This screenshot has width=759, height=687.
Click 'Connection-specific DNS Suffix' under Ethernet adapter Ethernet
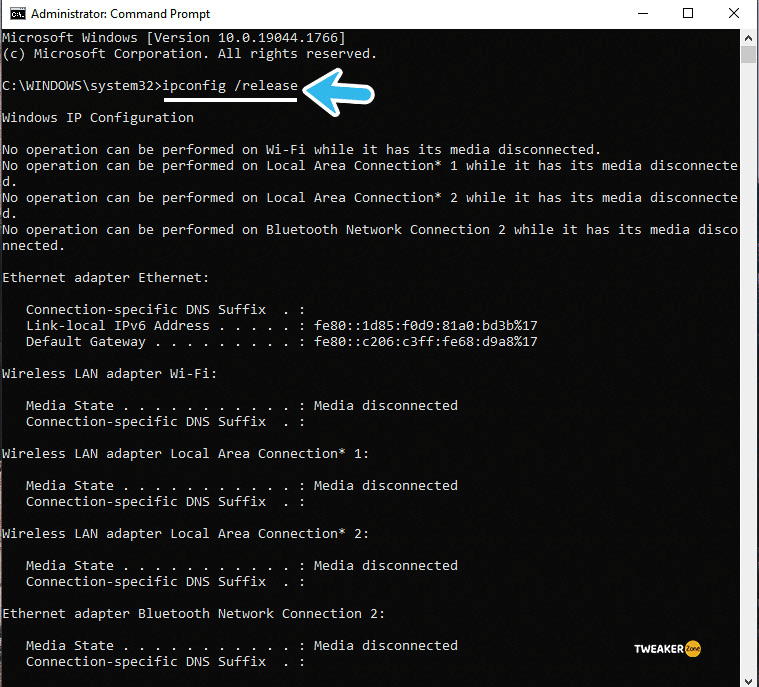146,310
